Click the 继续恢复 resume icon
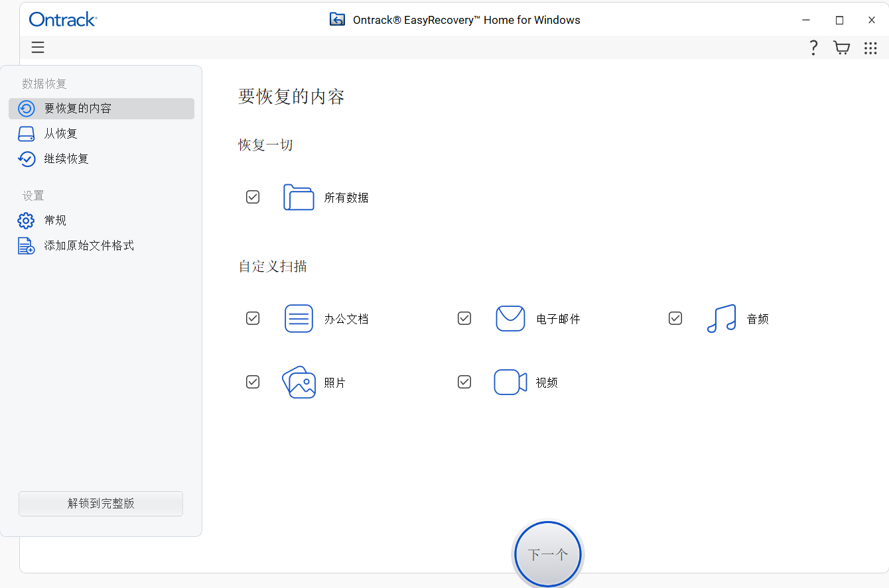This screenshot has height=588, width=889. (x=27, y=159)
